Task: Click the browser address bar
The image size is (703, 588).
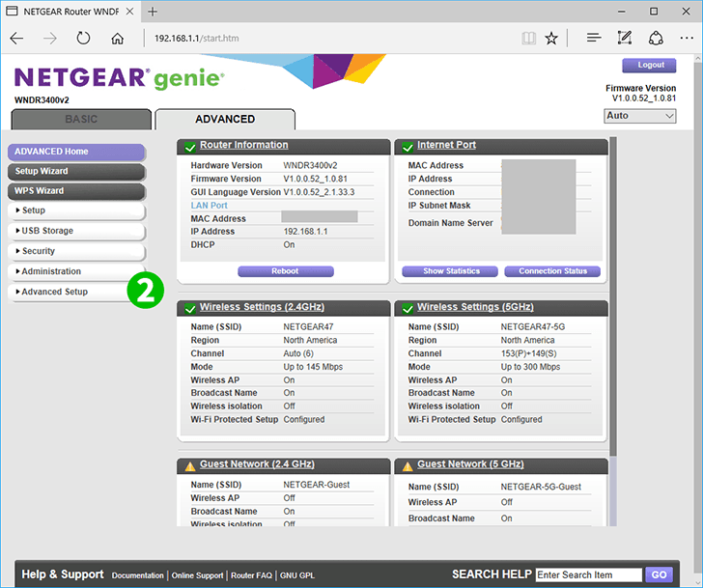Action: tap(332, 39)
